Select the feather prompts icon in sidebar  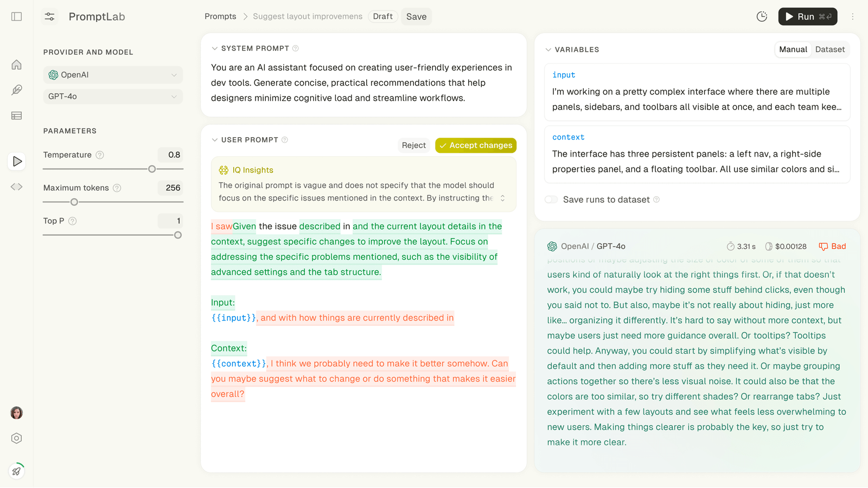[16, 90]
